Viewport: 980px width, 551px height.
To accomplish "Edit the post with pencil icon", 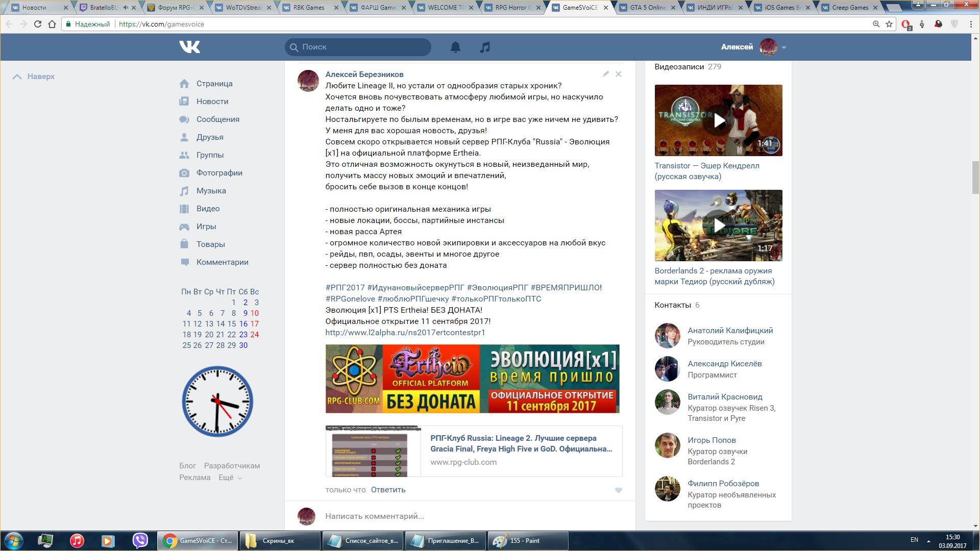I will tap(606, 74).
